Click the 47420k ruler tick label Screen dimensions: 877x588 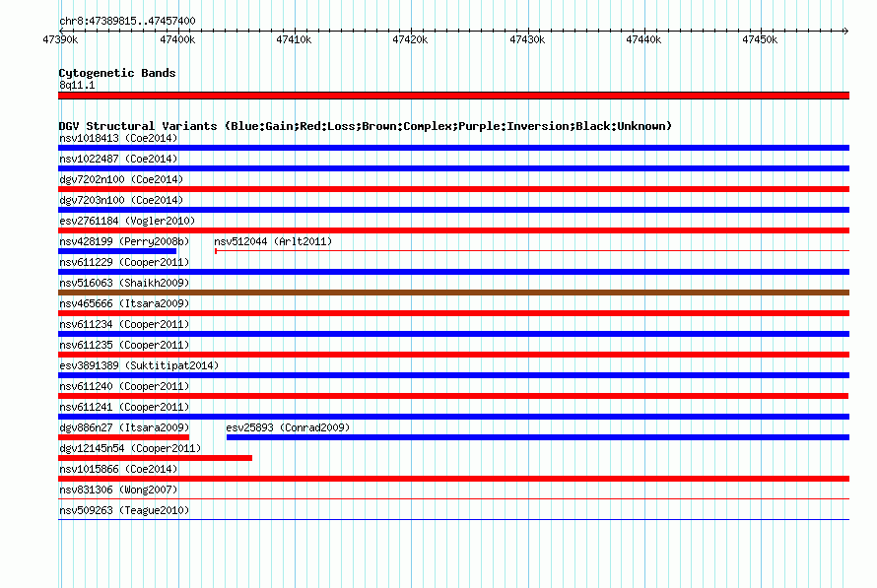click(x=410, y=39)
